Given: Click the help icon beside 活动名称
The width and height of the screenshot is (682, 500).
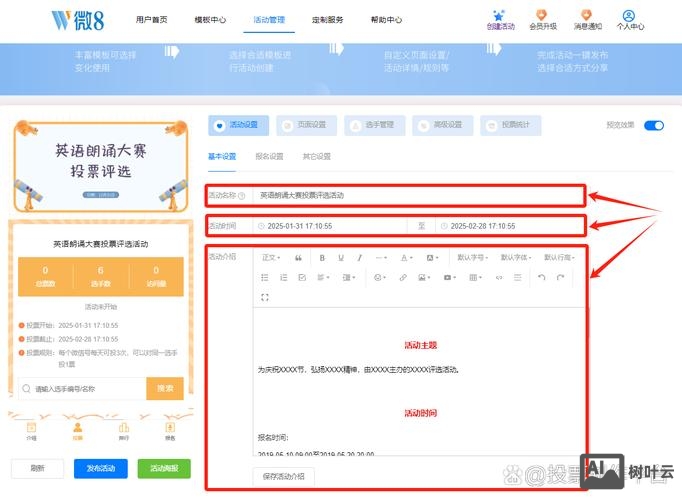Looking at the screenshot, I should pos(242,196).
